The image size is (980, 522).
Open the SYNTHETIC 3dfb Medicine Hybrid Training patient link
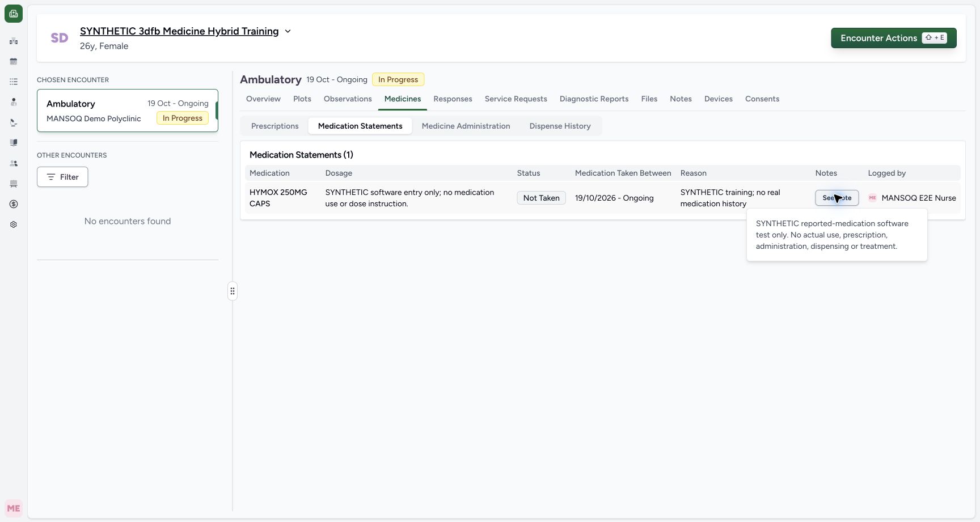pos(179,31)
